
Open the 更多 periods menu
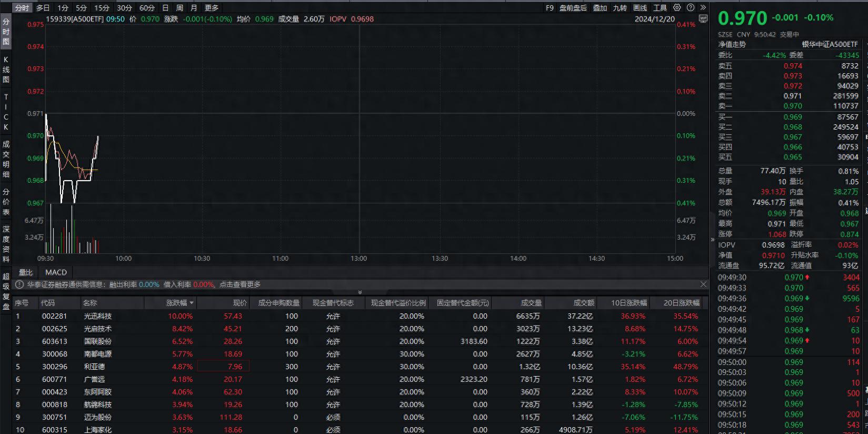click(212, 8)
